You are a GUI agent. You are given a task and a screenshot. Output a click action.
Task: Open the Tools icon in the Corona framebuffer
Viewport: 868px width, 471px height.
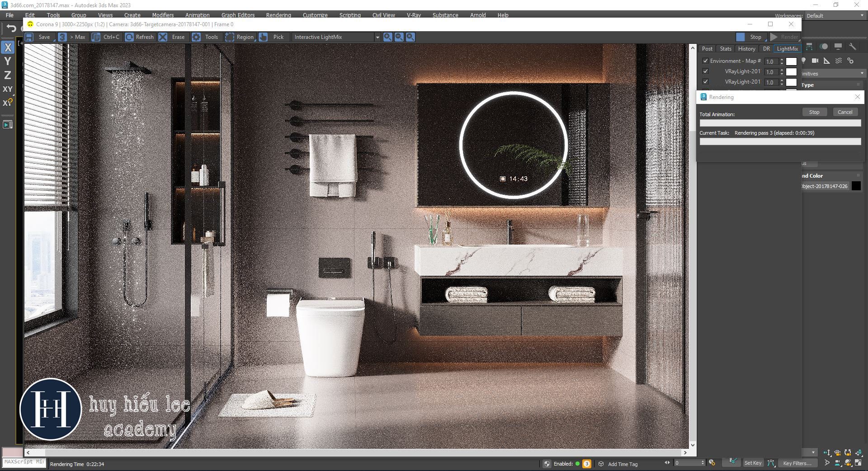(196, 37)
